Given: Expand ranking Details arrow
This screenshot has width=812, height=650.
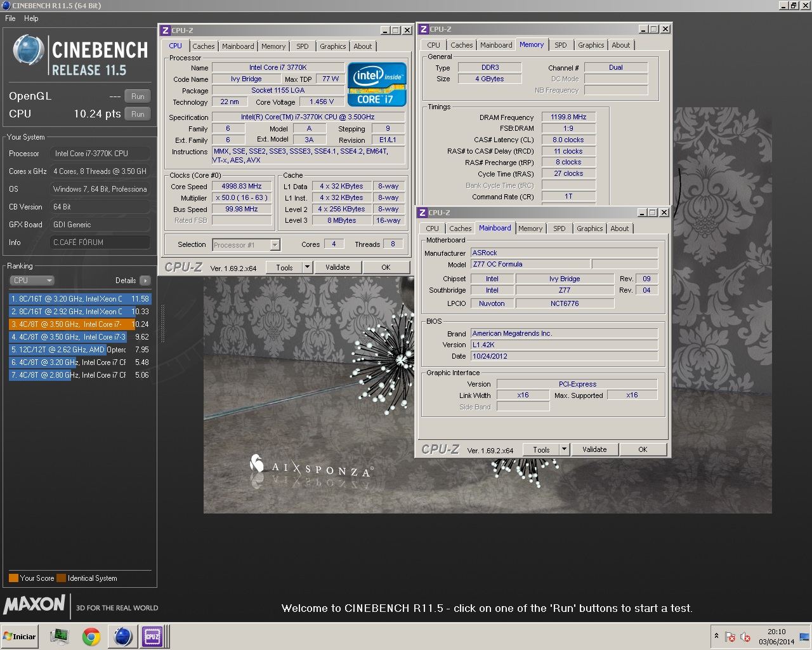Looking at the screenshot, I should point(145,281).
